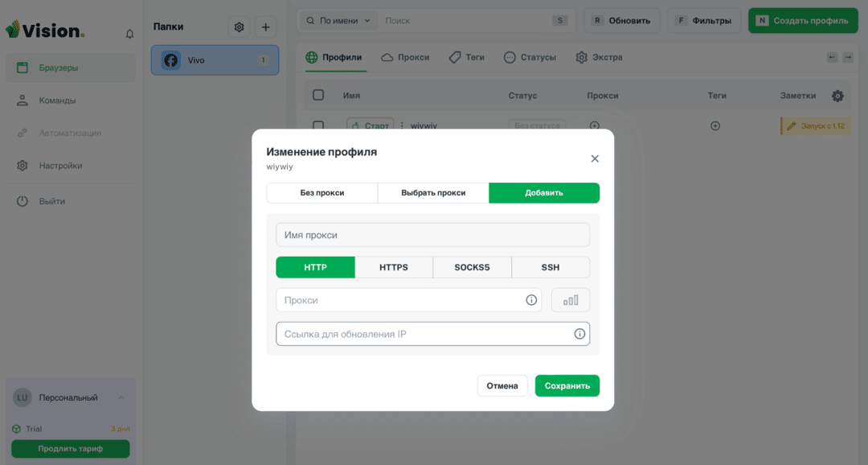Screen dimensions: 868x465
Task: Click 'Продлить тариф' button
Action: click(x=71, y=448)
